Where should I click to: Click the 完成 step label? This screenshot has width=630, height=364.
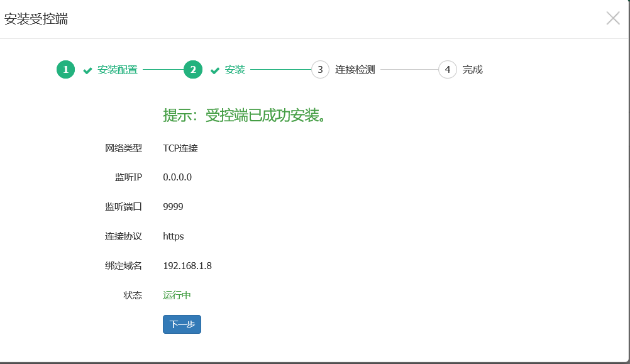click(x=473, y=70)
